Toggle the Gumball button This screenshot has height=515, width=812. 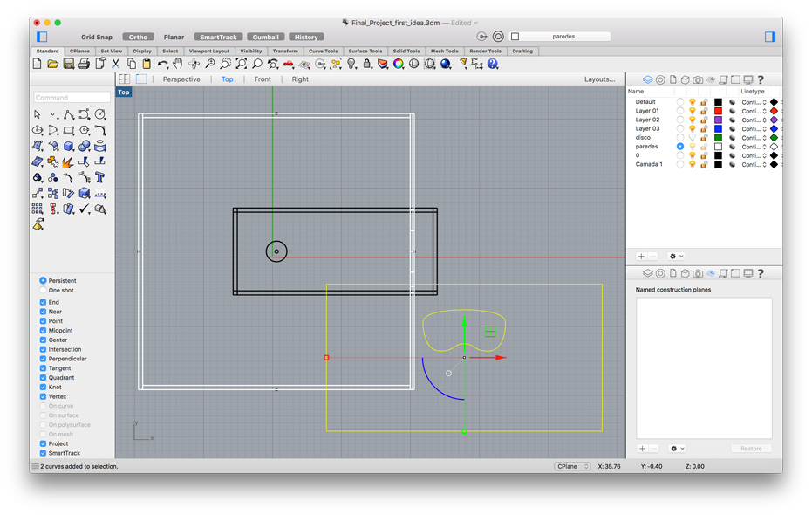pyautogui.click(x=266, y=37)
